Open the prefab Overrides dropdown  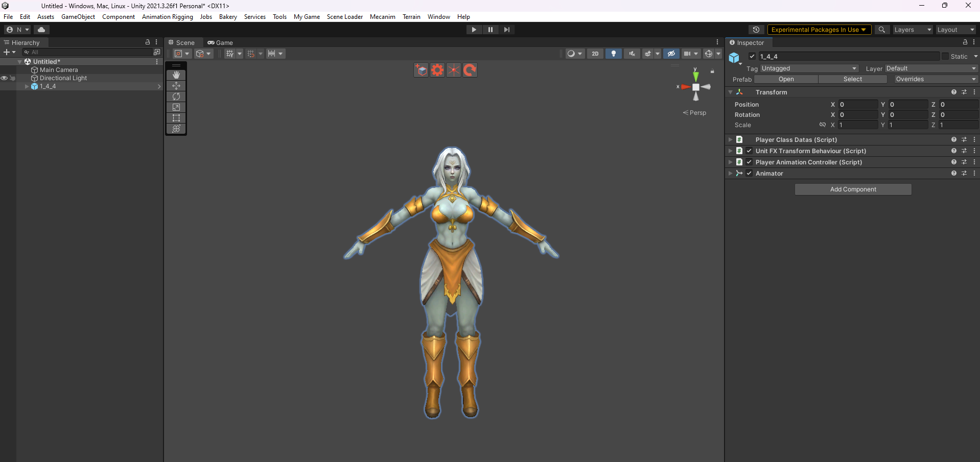click(x=936, y=79)
